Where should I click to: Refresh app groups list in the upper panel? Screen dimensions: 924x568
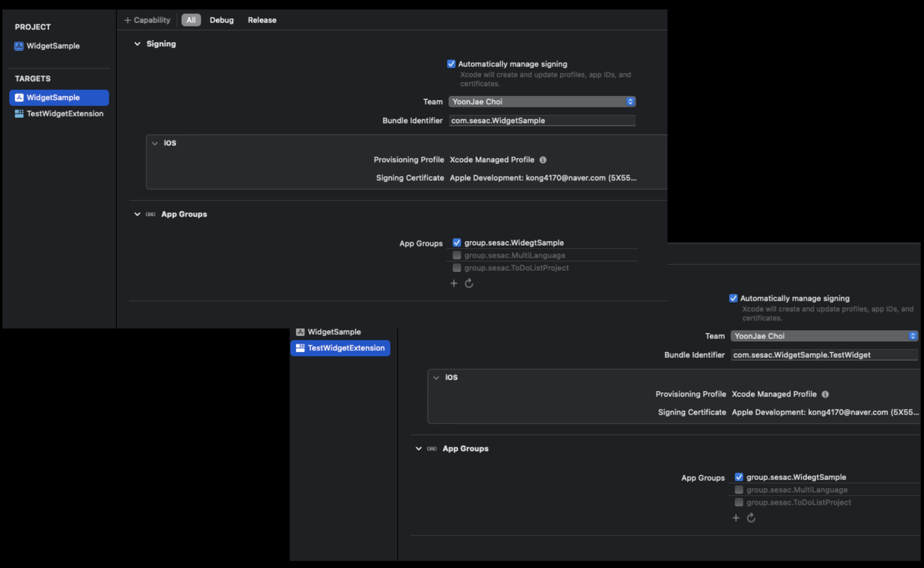click(469, 283)
